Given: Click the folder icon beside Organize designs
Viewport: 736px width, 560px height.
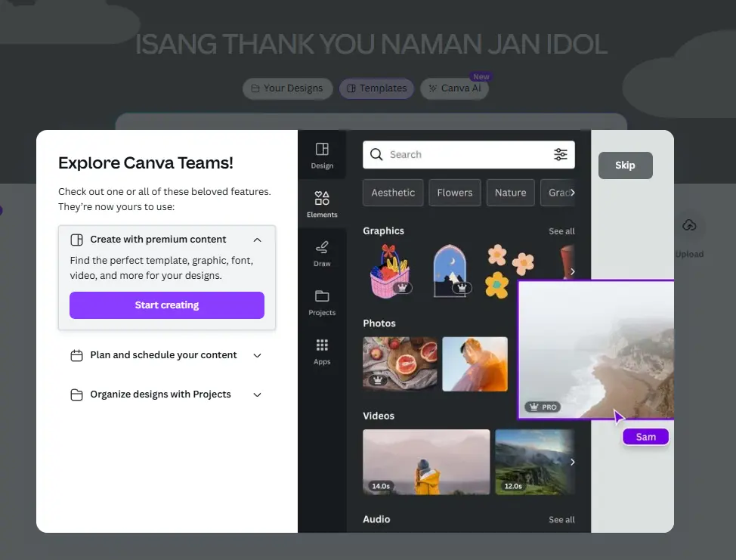Looking at the screenshot, I should [x=76, y=394].
